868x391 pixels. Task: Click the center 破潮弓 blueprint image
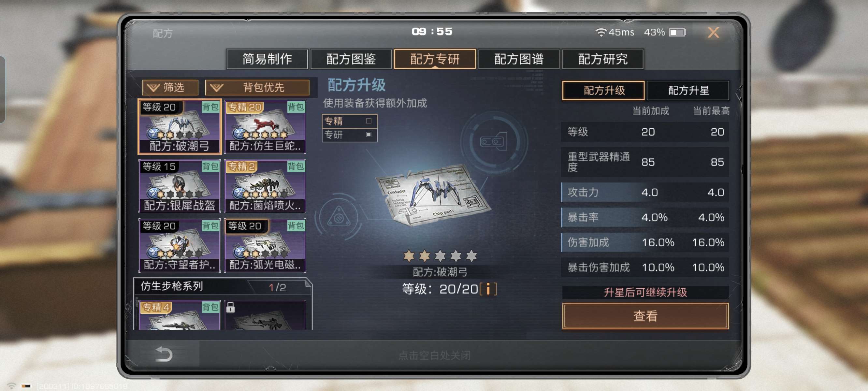tap(433, 195)
